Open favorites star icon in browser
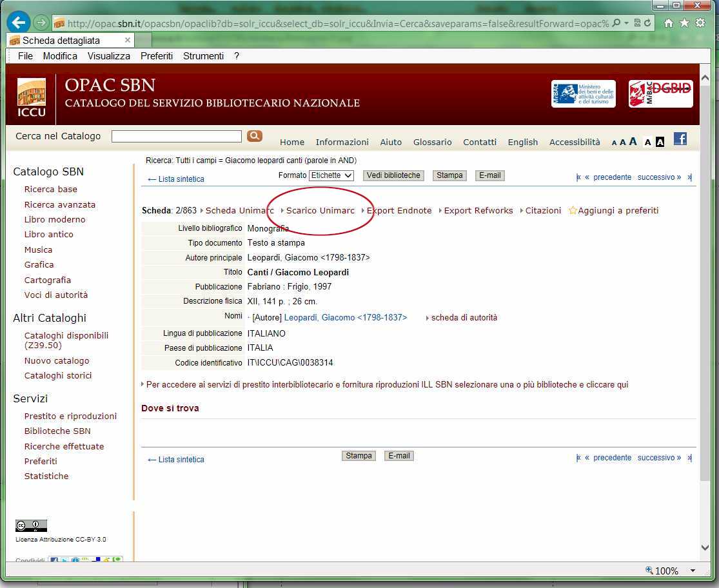The width and height of the screenshot is (719, 588). pos(684,23)
